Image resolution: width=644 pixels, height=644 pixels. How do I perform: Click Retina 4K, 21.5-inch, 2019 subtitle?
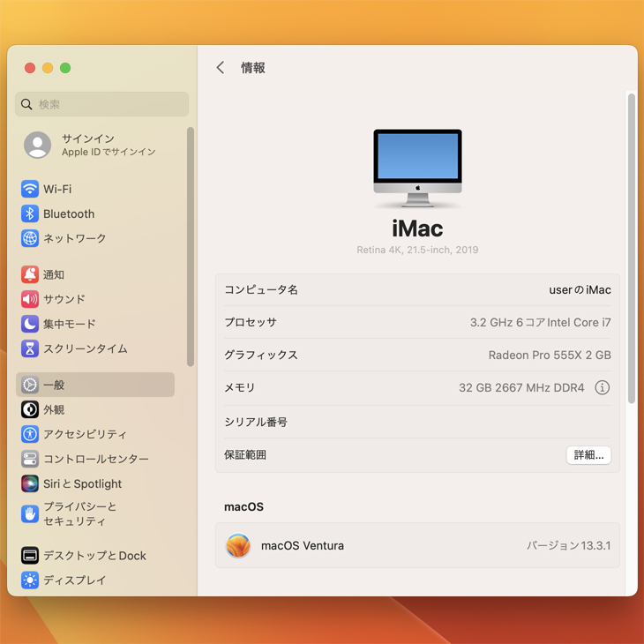coord(417,250)
